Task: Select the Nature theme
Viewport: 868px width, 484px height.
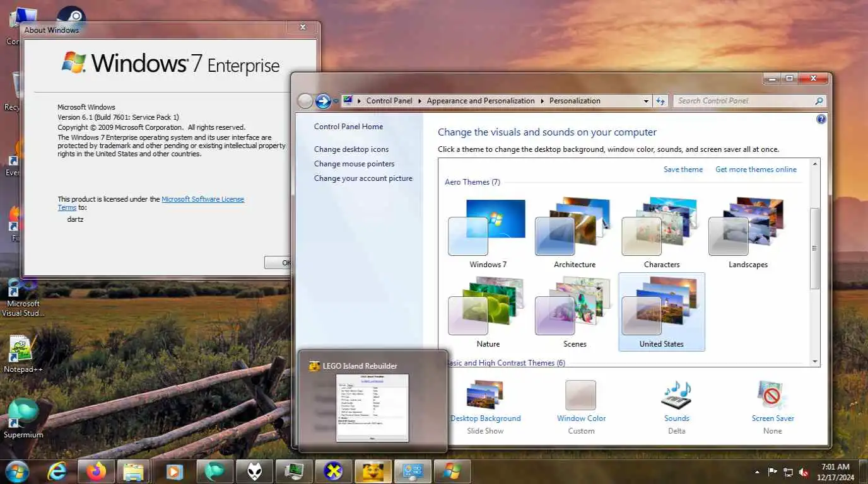Action: click(488, 313)
